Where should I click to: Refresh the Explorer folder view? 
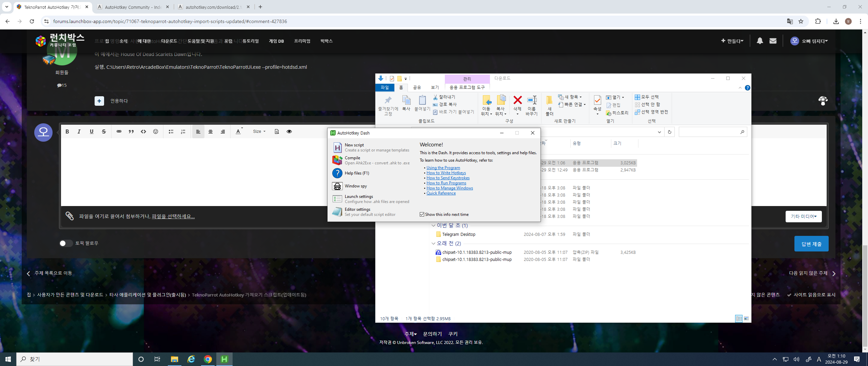669,132
